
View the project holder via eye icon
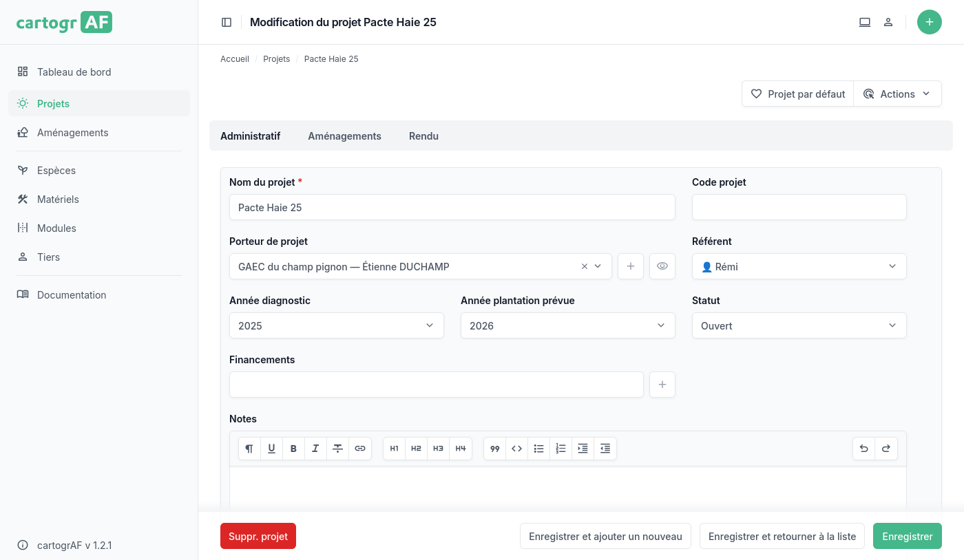(662, 266)
